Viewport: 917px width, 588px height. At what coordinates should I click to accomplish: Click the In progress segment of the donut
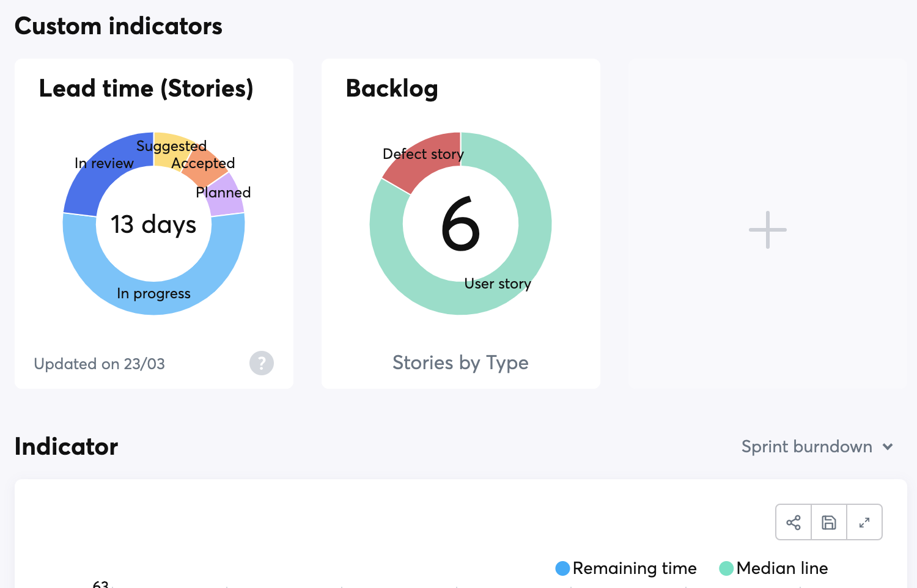coord(153,293)
